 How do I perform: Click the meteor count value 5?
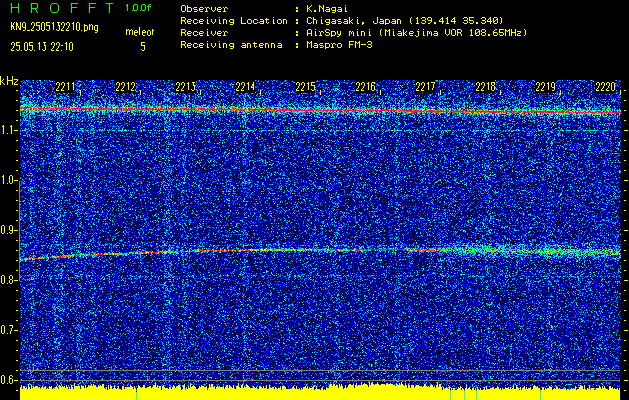coord(143,47)
